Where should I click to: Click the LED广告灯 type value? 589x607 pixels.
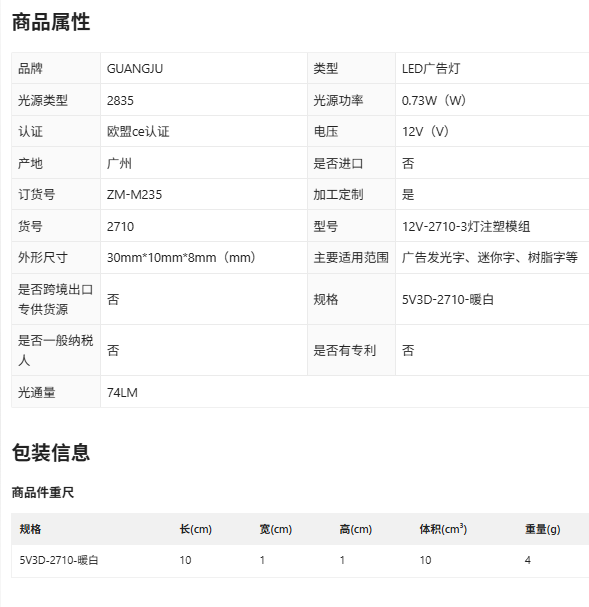click(x=431, y=69)
